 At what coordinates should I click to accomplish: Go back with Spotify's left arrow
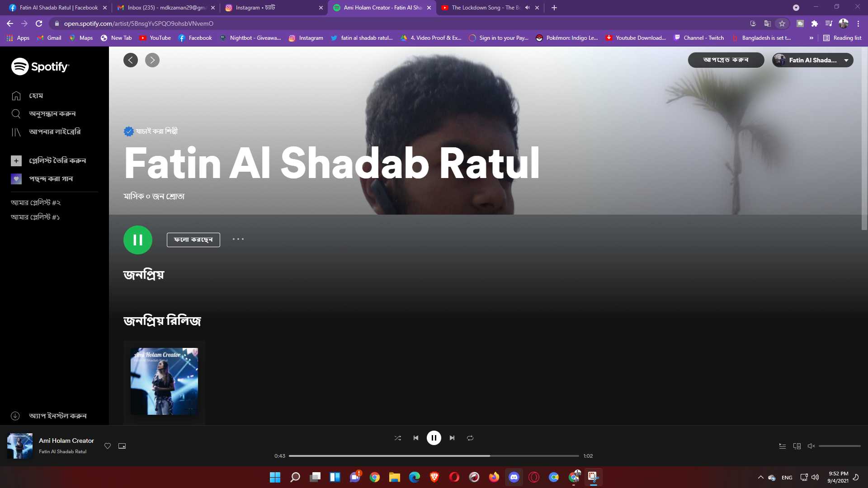pos(131,60)
